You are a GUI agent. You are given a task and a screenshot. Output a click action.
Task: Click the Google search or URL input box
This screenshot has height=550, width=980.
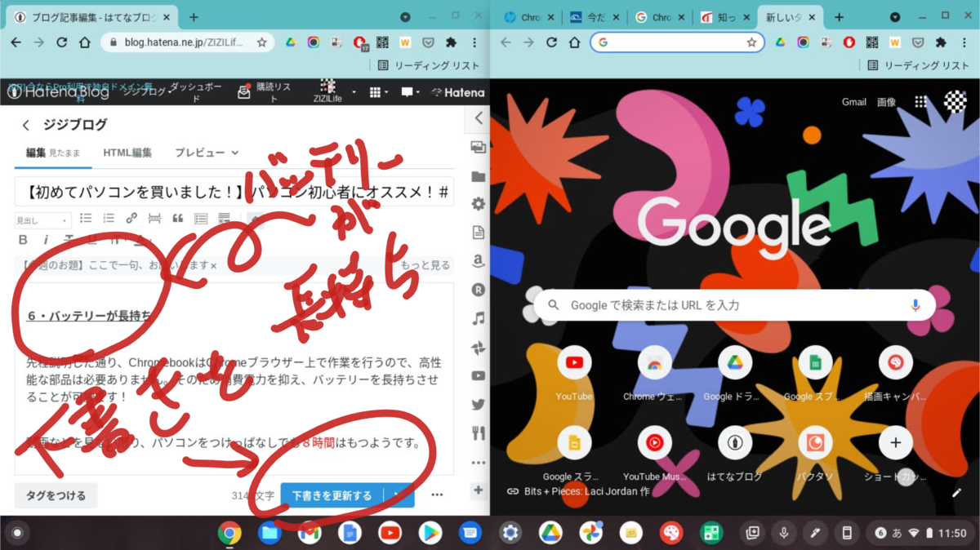click(734, 305)
